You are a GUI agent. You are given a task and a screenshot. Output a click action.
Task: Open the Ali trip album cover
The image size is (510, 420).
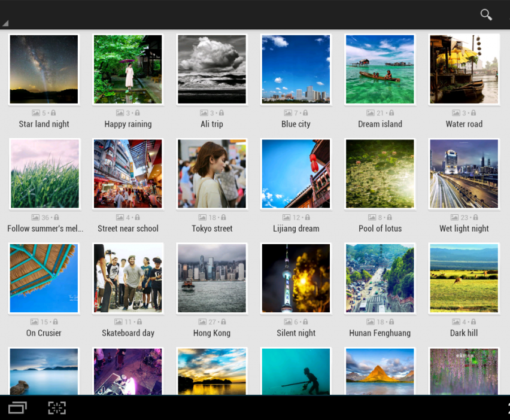click(212, 69)
